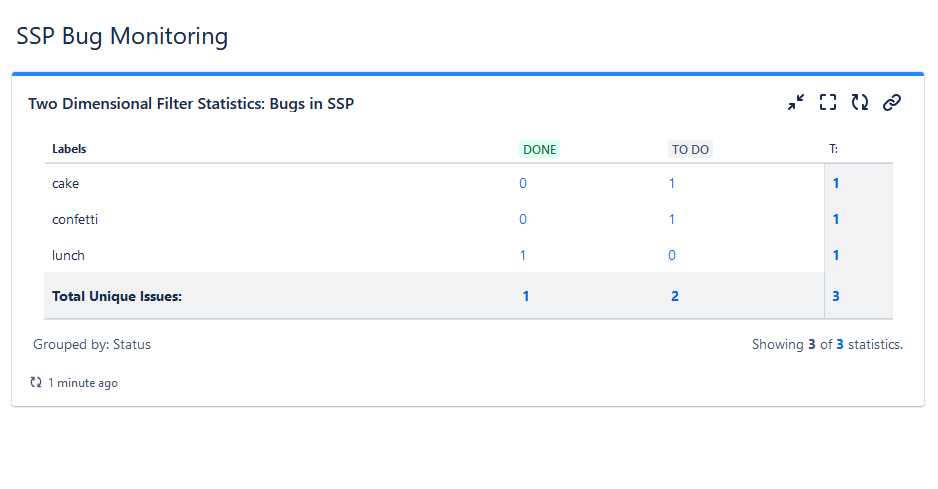Open TO DO count for lunch label
Viewport: 938px width, 489px height.
coord(672,255)
